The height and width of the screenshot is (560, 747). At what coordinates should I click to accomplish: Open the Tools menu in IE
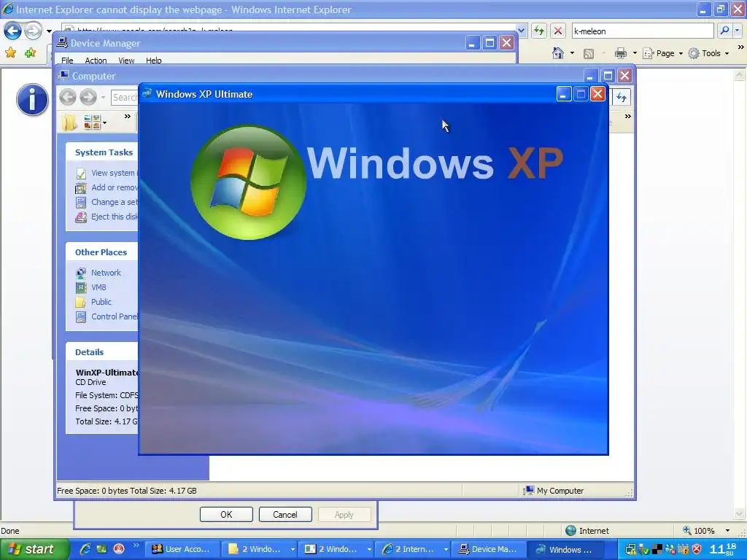coord(709,53)
